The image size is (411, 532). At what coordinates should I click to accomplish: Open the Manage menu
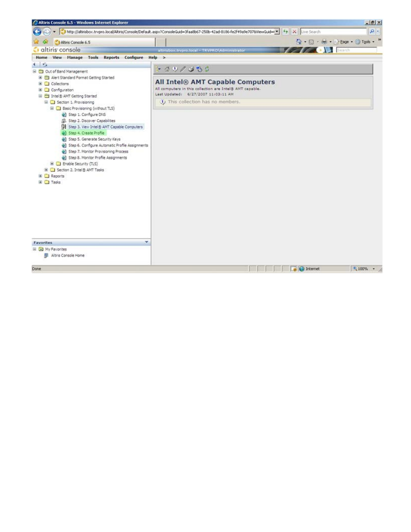75,57
